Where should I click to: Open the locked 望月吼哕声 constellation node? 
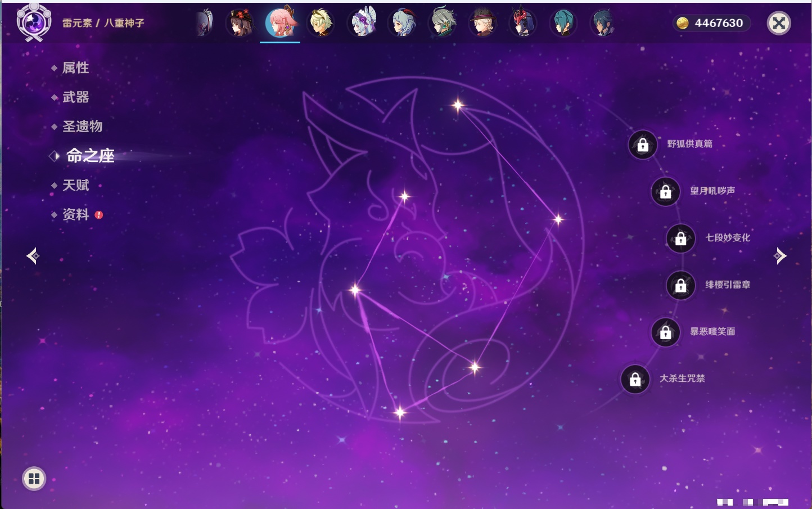pyautogui.click(x=666, y=192)
